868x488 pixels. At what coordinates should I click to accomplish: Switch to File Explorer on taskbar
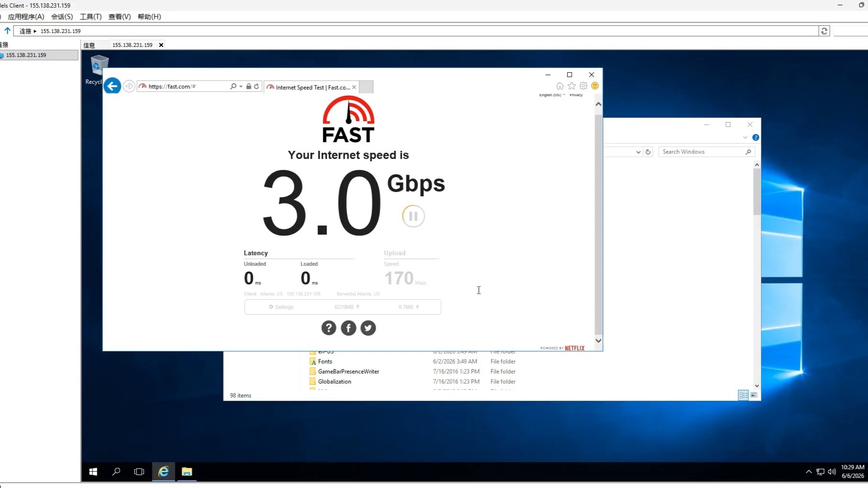[187, 472]
